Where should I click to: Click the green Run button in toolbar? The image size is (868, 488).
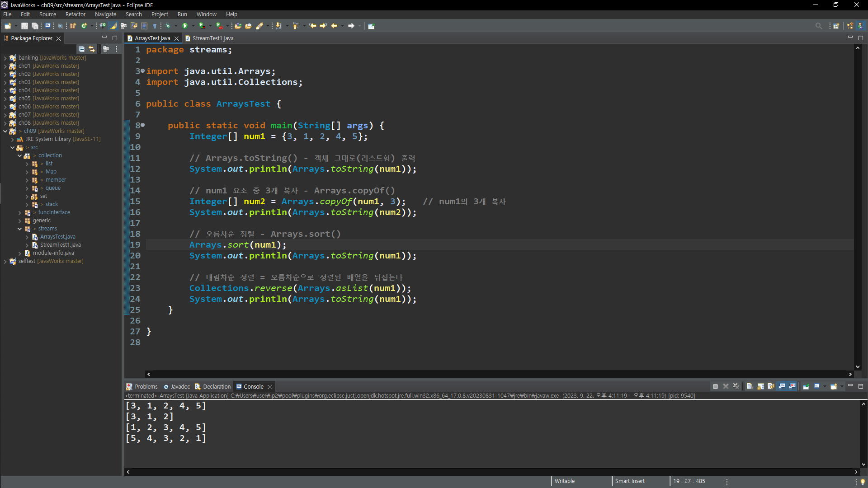click(x=184, y=26)
